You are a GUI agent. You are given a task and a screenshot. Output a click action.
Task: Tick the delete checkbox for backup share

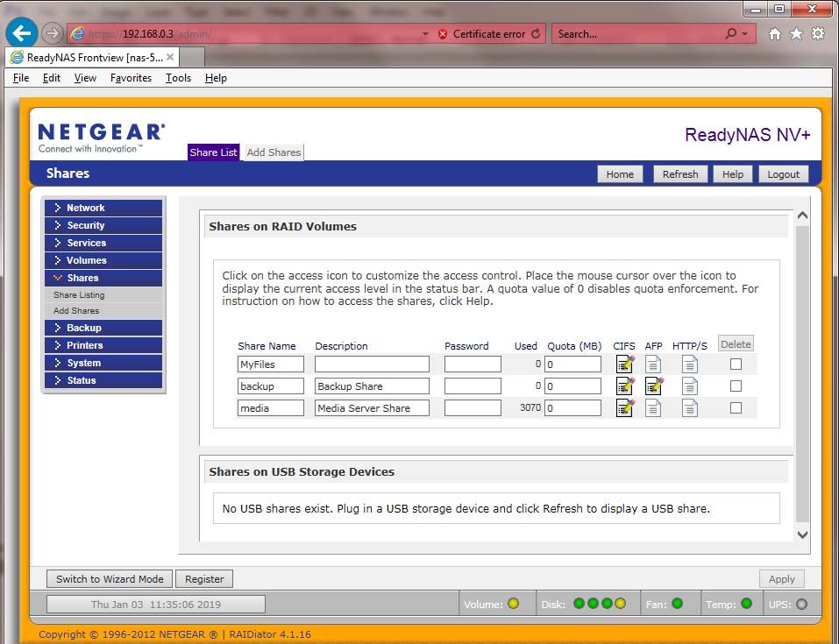point(736,386)
